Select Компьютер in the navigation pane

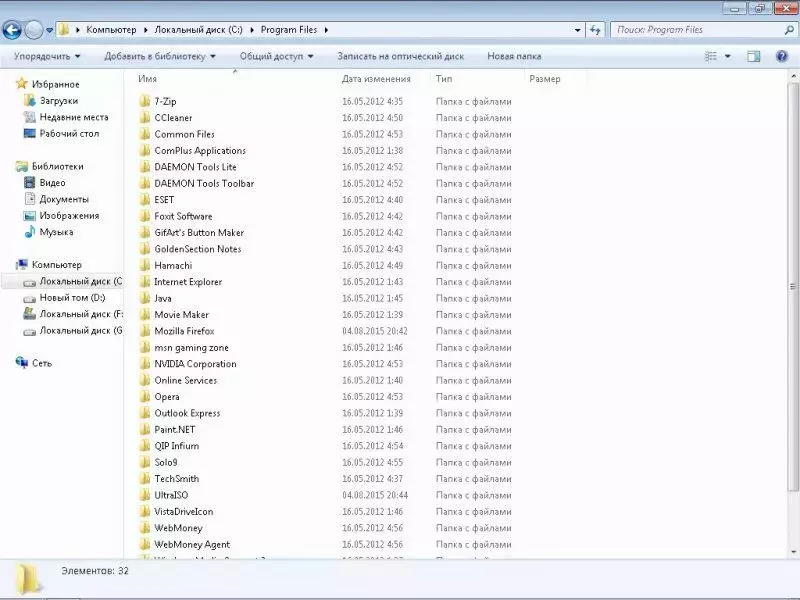tap(56, 264)
